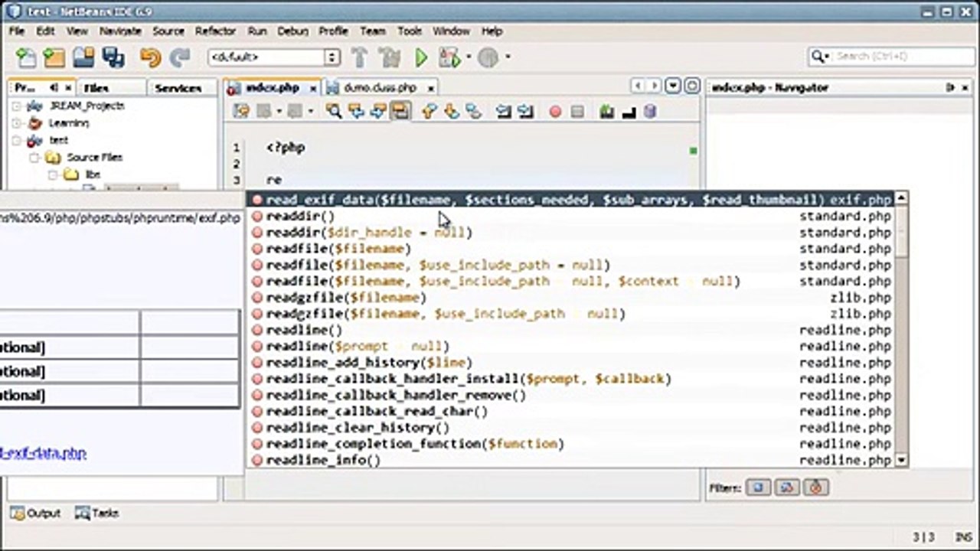Click the New File toolbar icon
This screenshot has height=551, width=980.
pos(27,57)
